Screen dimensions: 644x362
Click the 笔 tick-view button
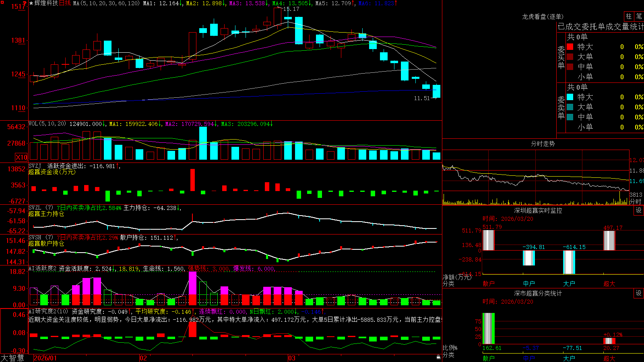coord(639,16)
